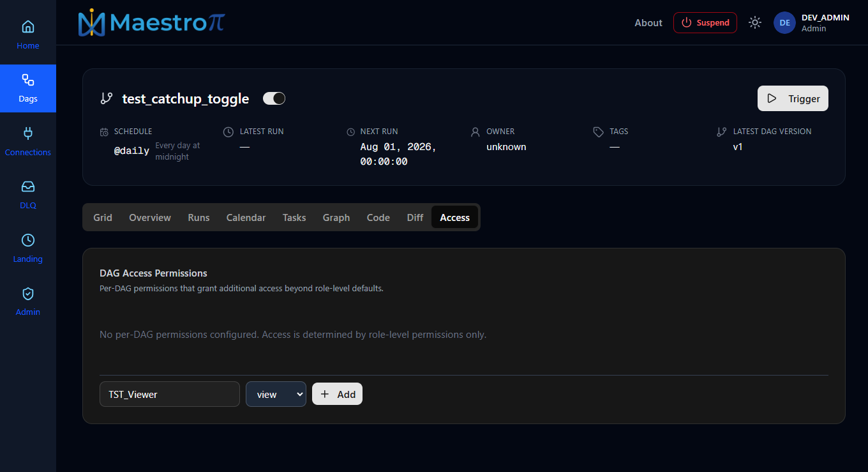Open the Admin shield icon
Viewport: 868px width, 472px height.
pyautogui.click(x=28, y=293)
